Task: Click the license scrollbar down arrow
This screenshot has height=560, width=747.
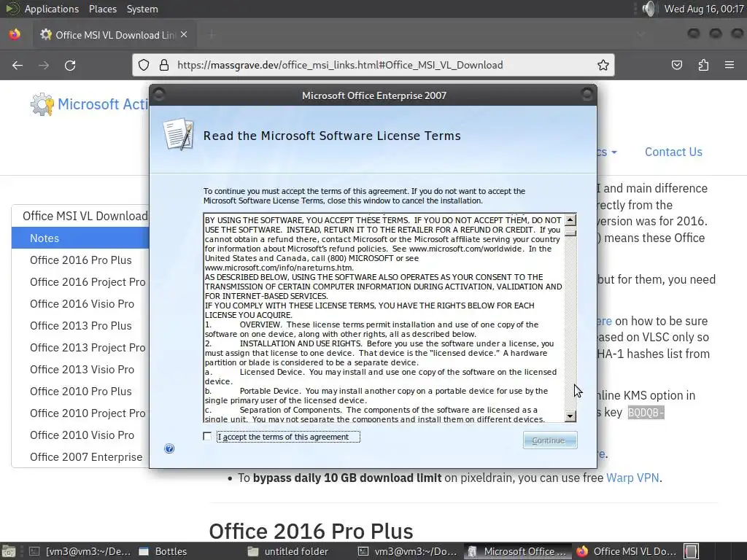Action: tap(570, 416)
